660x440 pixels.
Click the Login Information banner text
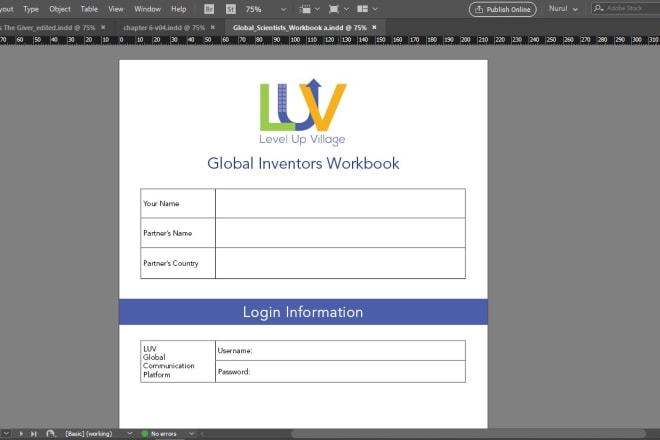(x=303, y=312)
